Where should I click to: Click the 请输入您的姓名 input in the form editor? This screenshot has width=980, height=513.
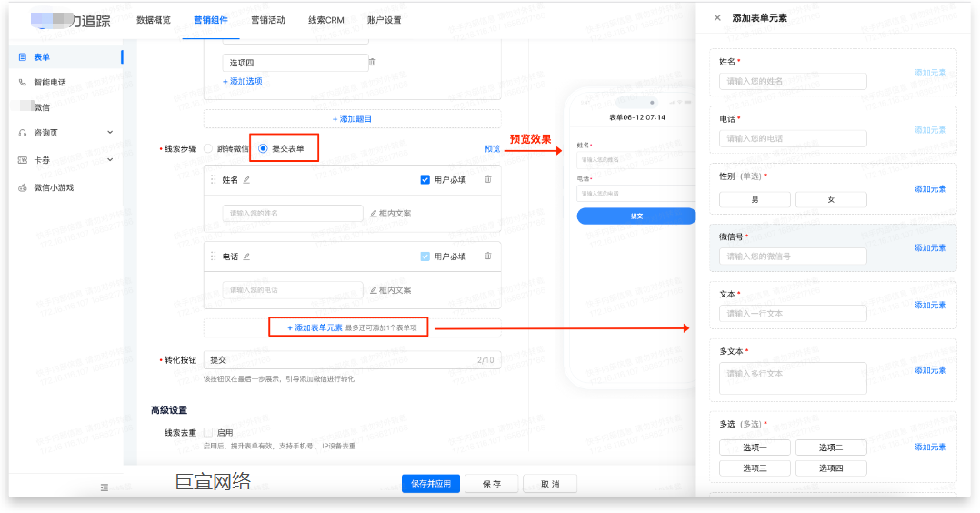[293, 214]
